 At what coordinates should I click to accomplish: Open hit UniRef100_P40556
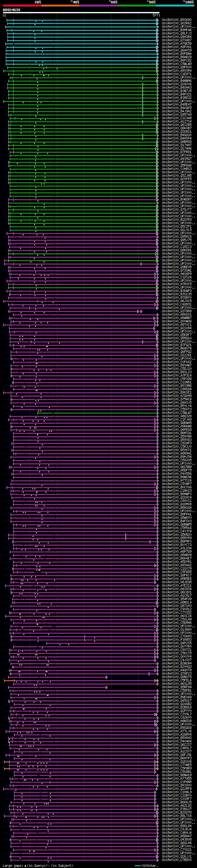(177, 474)
